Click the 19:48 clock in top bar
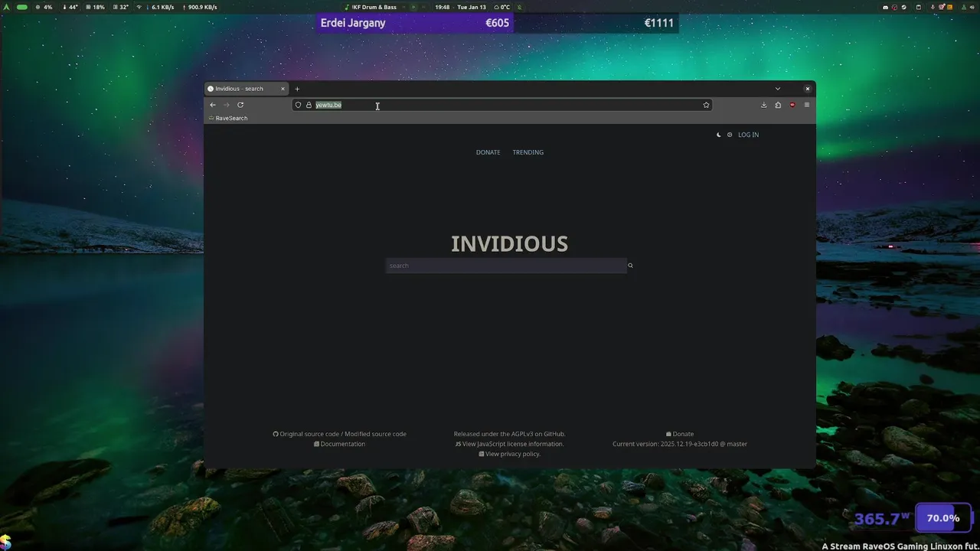Screen dimensions: 980x551 pos(443,7)
